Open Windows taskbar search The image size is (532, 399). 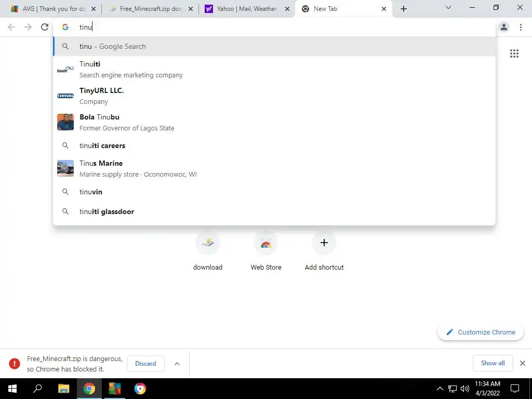(x=37, y=389)
